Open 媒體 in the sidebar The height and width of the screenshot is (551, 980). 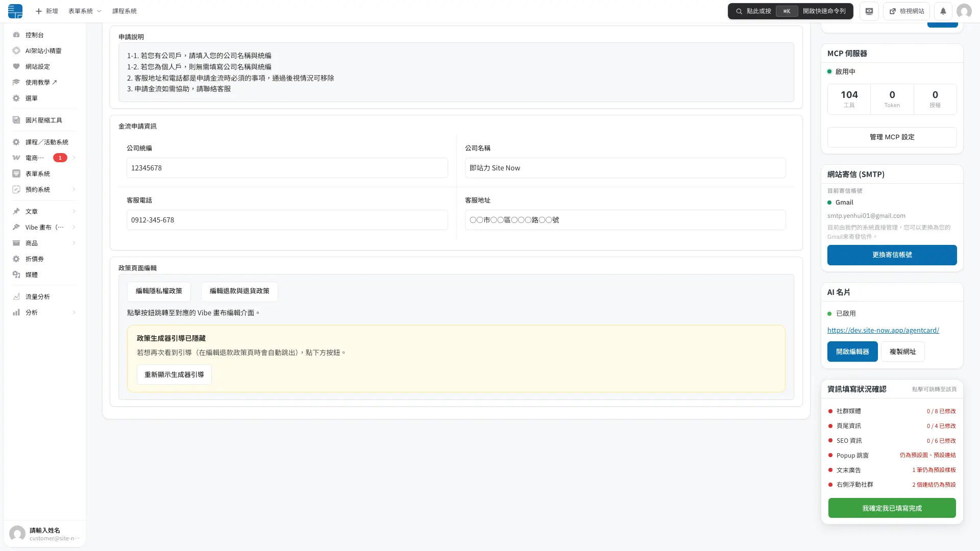45,275
